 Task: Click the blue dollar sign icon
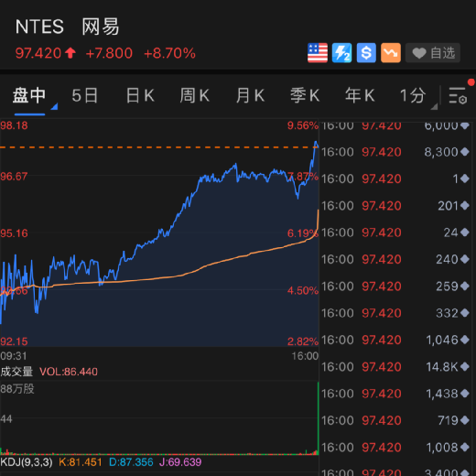(x=366, y=53)
